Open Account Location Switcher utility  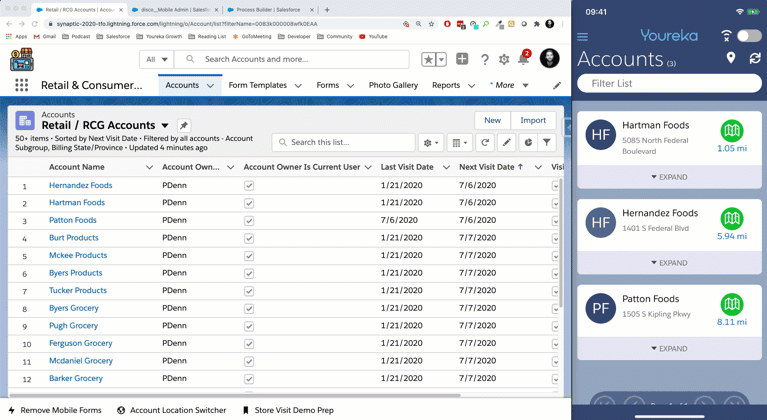(172, 410)
